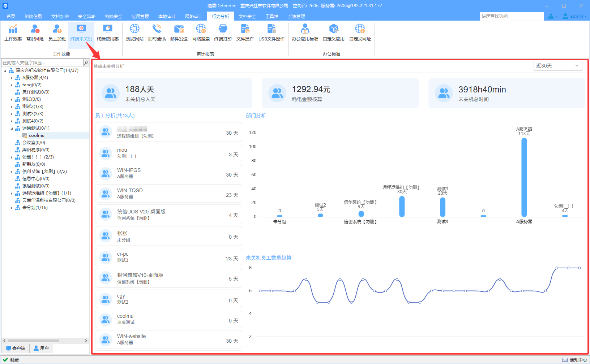
Task: Open the 终端使用率 terminal usage report
Action: pyautogui.click(x=108, y=32)
